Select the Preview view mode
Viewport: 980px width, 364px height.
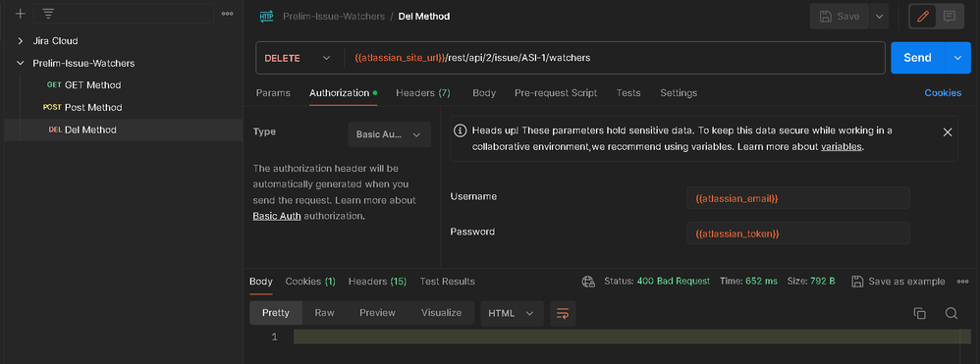377,313
